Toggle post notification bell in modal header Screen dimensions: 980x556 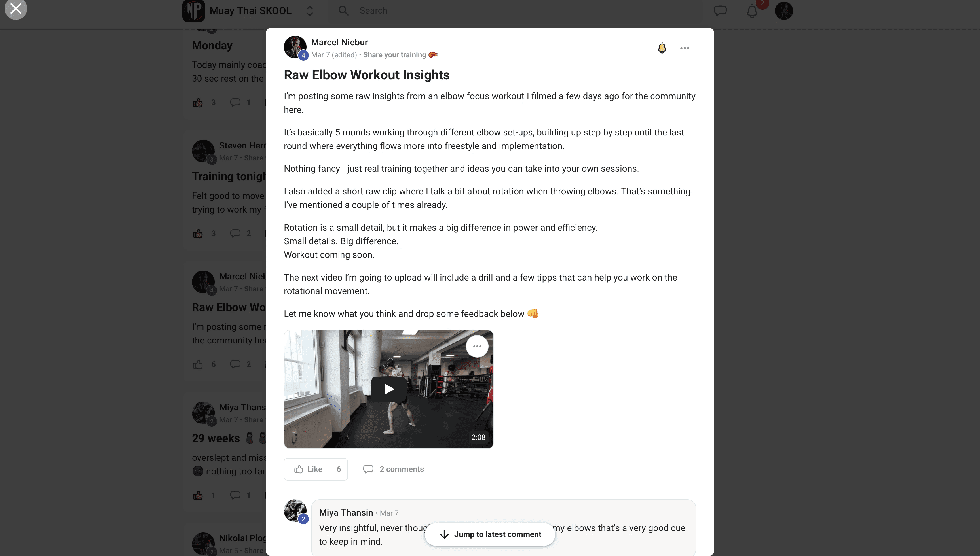(x=662, y=48)
